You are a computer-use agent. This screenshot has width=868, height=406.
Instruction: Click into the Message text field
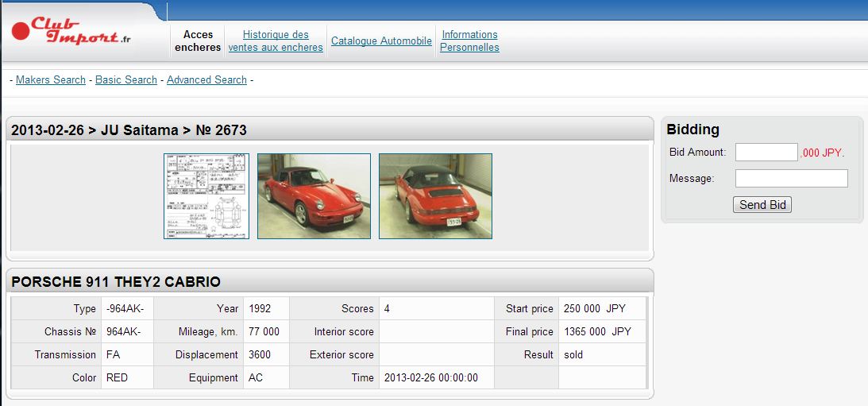coord(791,178)
